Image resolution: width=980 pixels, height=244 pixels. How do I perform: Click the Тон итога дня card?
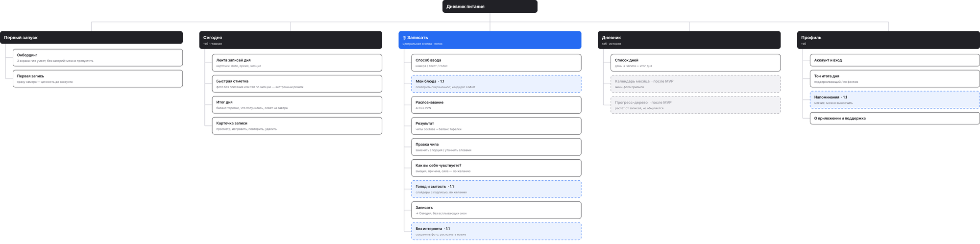pos(895,78)
